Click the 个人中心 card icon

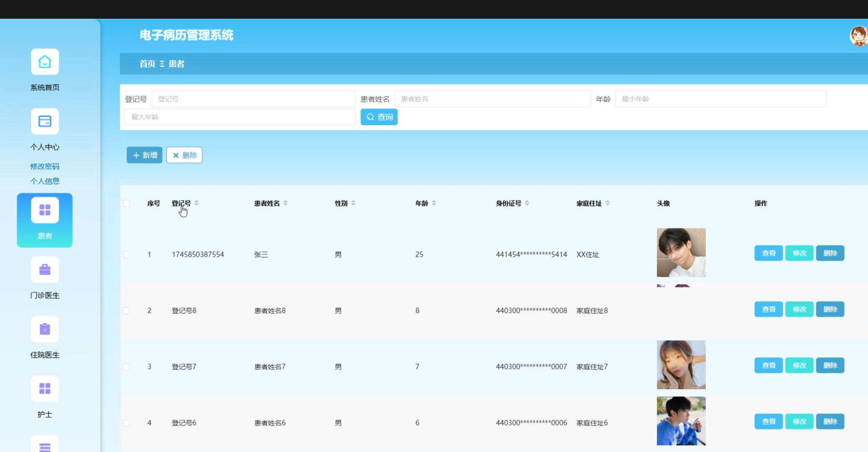click(44, 121)
